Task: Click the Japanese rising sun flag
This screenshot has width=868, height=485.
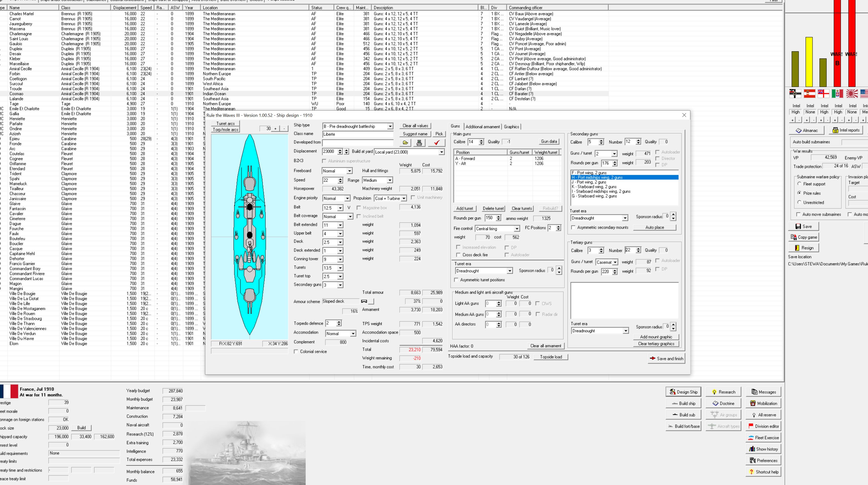Action: coord(852,93)
